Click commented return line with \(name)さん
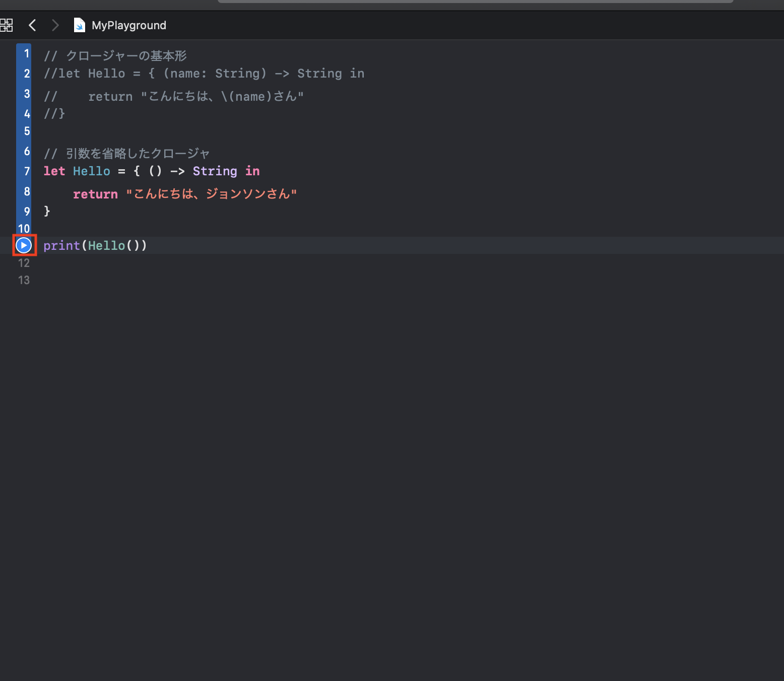The image size is (784, 681). click(174, 96)
